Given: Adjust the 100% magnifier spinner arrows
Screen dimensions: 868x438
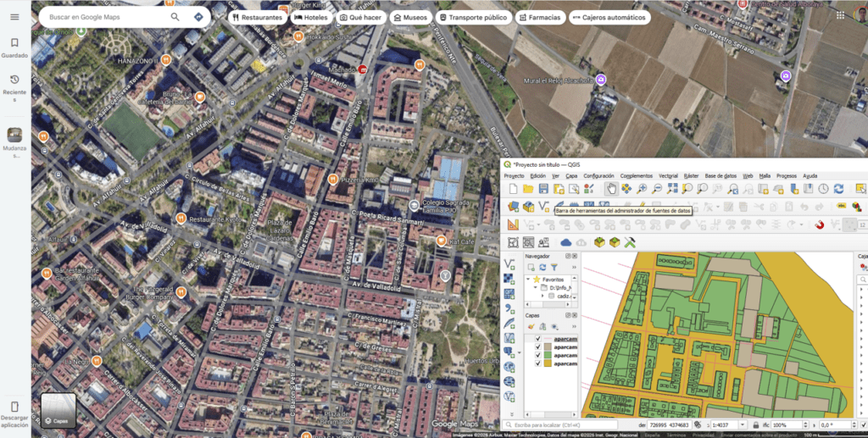Looking at the screenshot, I should point(805,424).
